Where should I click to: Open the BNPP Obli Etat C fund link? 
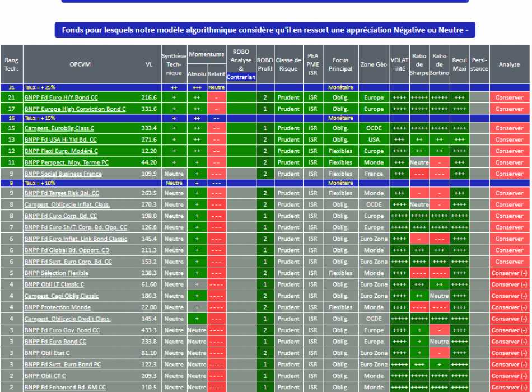(47, 353)
